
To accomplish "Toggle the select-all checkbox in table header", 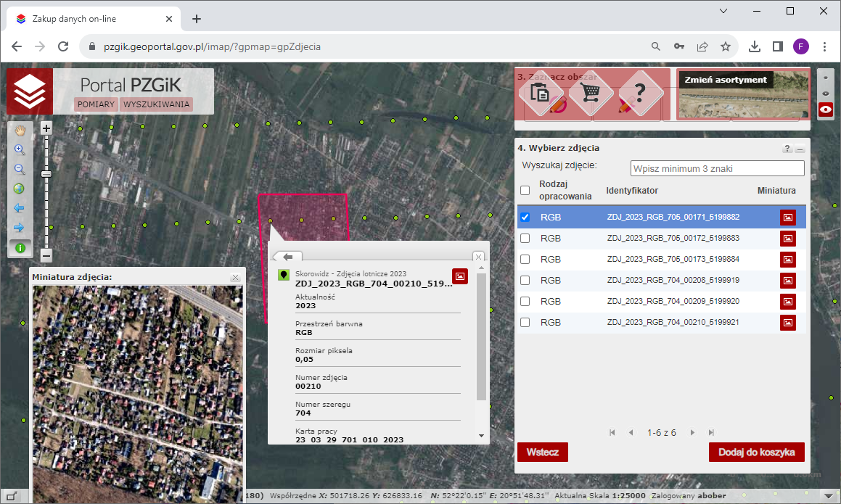I will [525, 191].
